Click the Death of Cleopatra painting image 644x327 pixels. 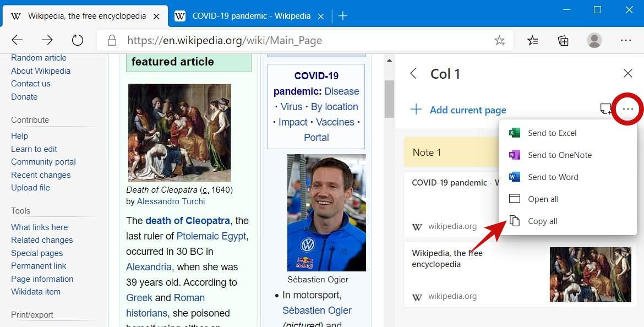pos(179,133)
